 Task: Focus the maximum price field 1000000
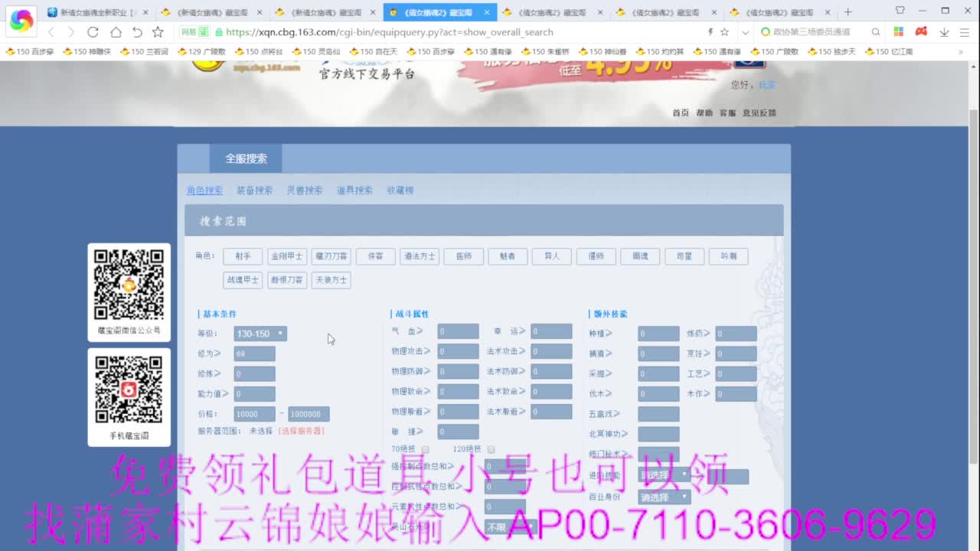[x=309, y=414]
